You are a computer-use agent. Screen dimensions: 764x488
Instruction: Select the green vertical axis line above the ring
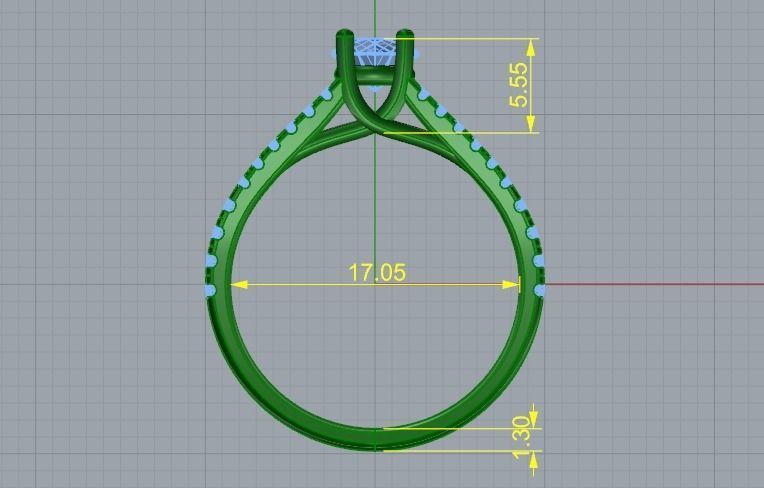375,19
